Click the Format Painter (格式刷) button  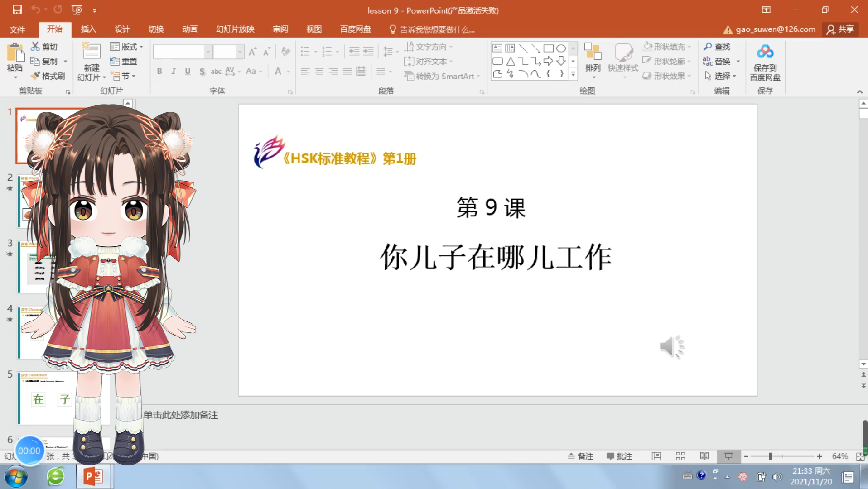pyautogui.click(x=48, y=76)
